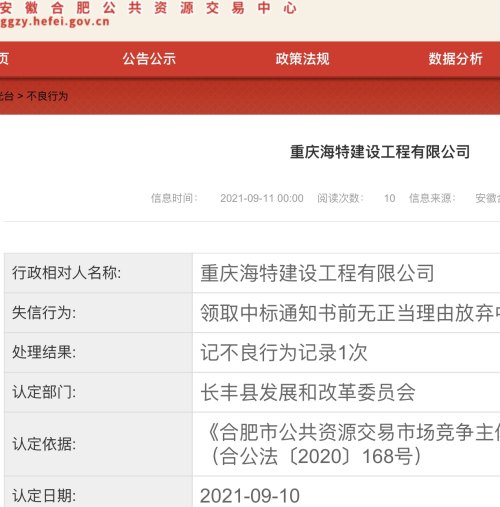Click the 信息时间 label
Image resolution: width=500 pixels, height=507 pixels.
coord(174,198)
